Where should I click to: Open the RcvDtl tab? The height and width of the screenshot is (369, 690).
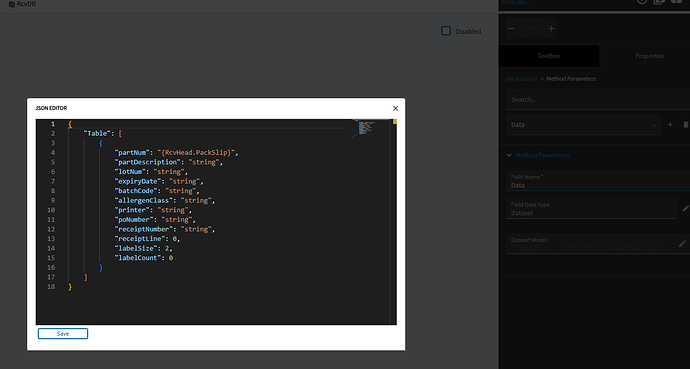coord(22,4)
